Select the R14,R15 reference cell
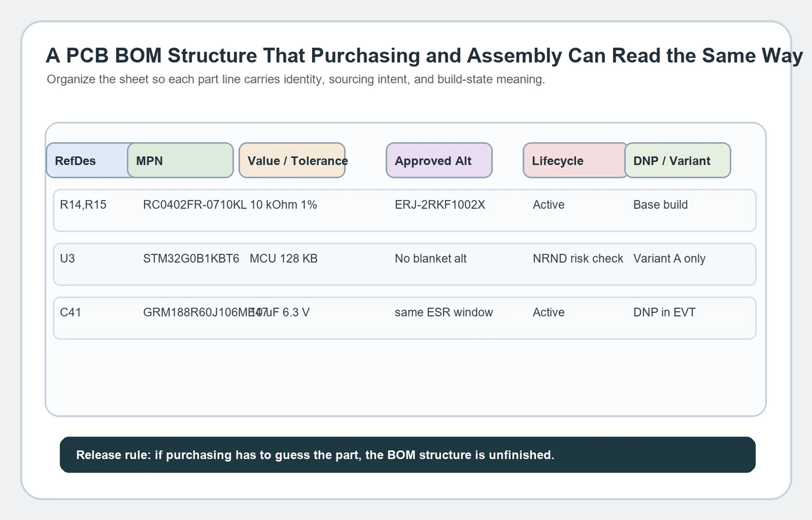The width and height of the screenshot is (812, 520). pos(83,205)
